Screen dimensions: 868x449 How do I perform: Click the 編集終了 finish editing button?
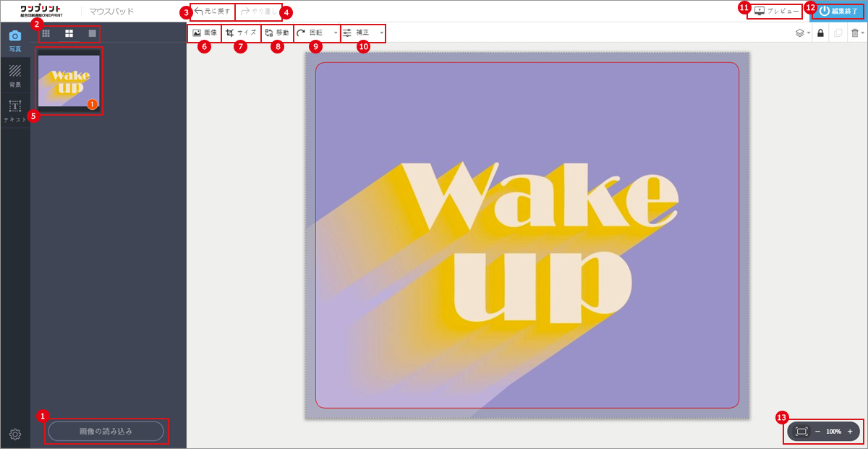pos(838,12)
